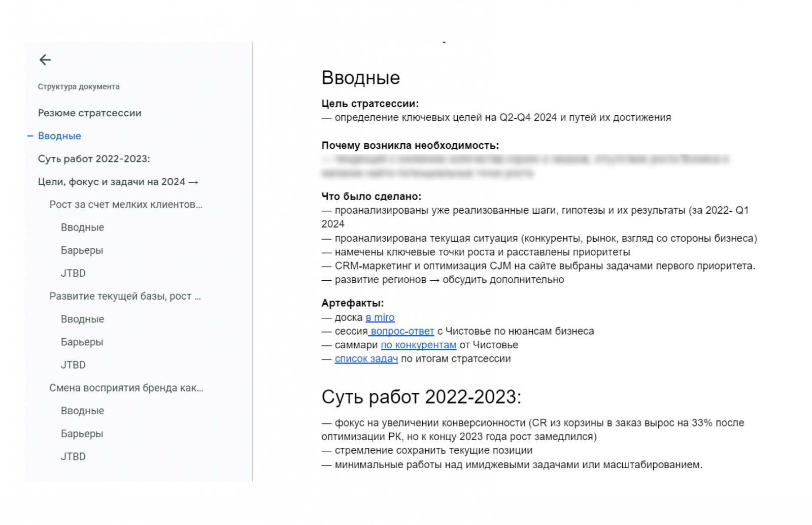Select 'Вводные' under 'Развитие текущей базы'
This screenshot has height=525, width=812.
pyautogui.click(x=82, y=319)
